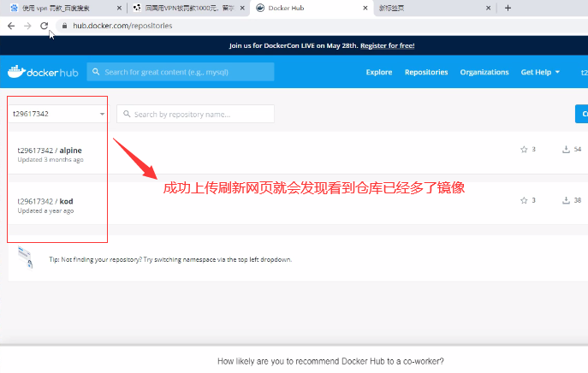Screen dimensions: 588x373
Task: Click the recommend Docker Hub survey question
Action: click(x=330, y=361)
